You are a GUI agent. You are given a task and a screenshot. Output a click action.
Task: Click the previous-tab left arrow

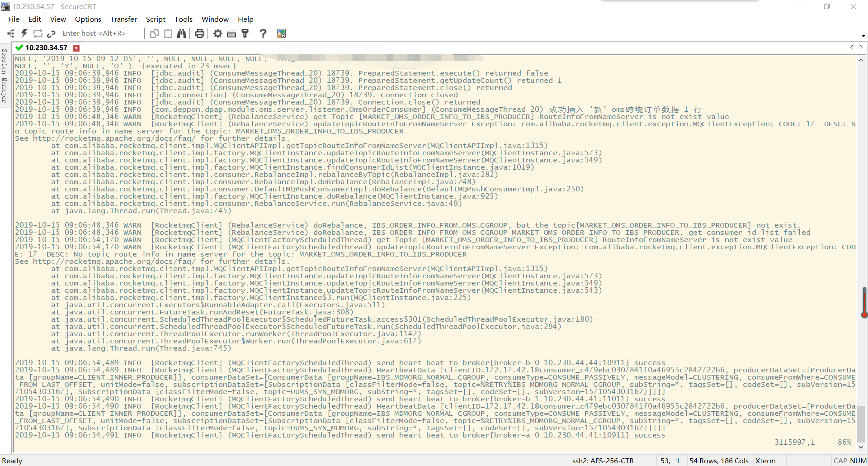(x=852, y=48)
